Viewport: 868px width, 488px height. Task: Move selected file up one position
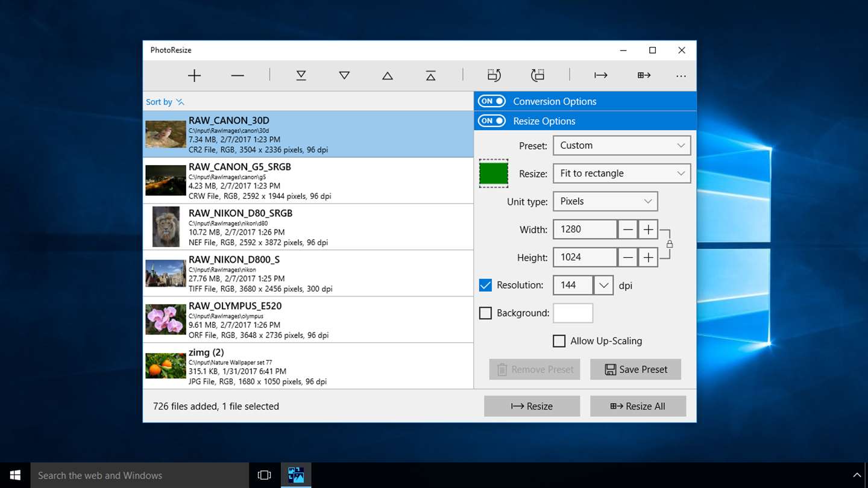[388, 76]
